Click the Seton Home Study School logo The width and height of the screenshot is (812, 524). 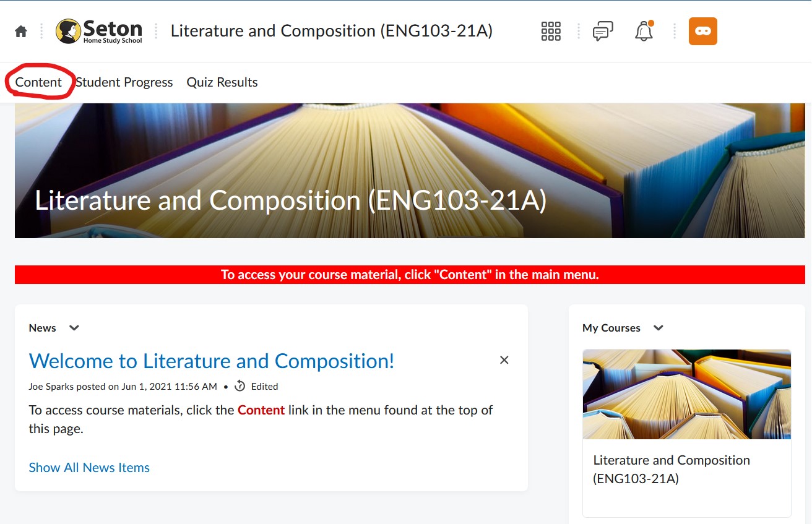pos(99,32)
